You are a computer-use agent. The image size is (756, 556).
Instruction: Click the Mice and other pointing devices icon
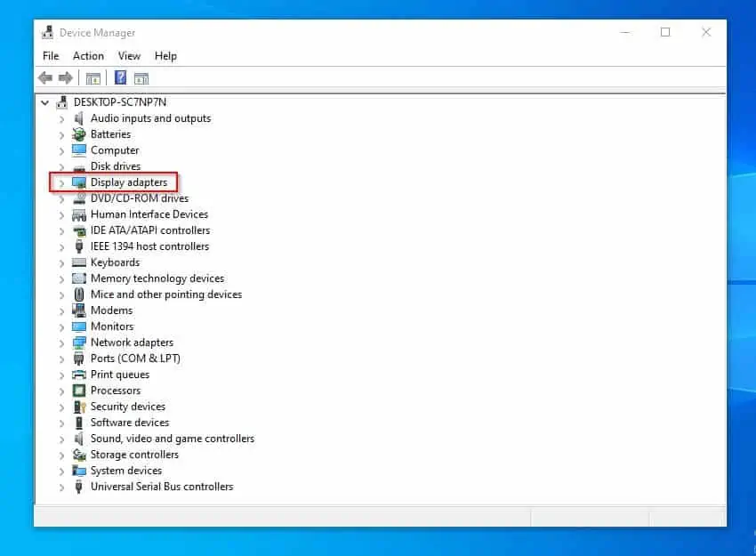point(79,294)
